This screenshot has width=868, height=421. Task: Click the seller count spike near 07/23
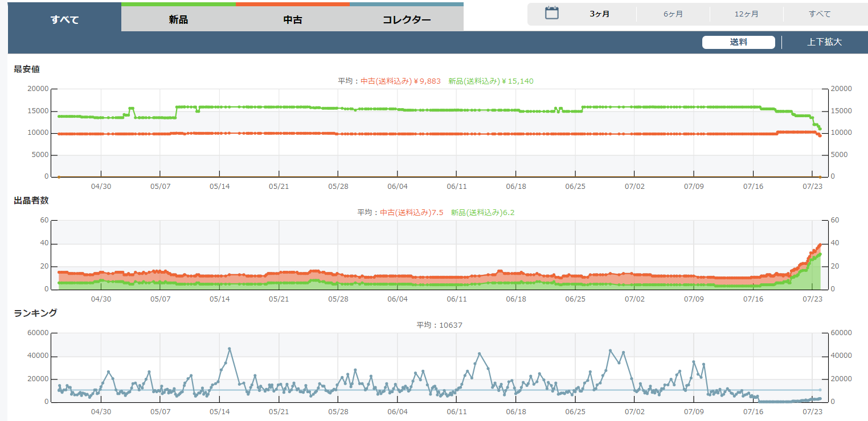819,245
